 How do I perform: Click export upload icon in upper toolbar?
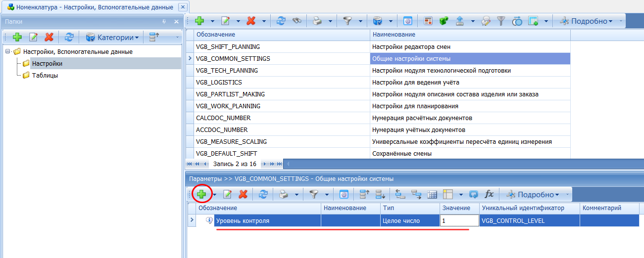tap(459, 21)
